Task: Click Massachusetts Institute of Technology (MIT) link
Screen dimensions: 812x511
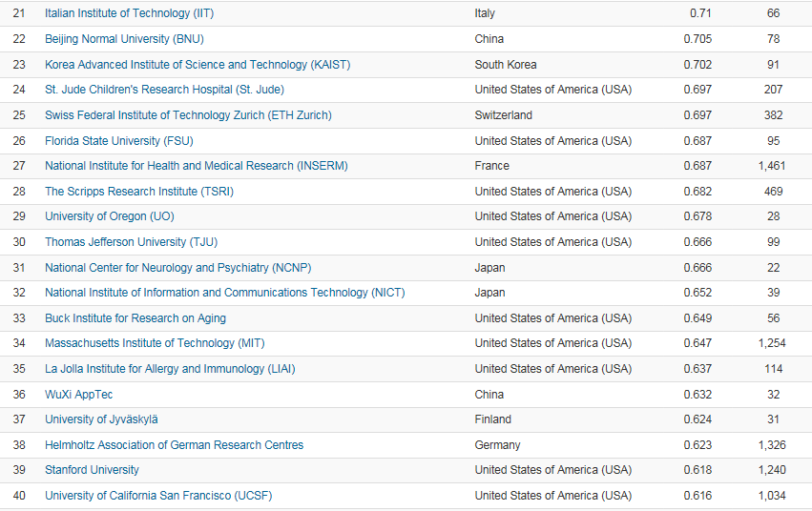Action: point(154,343)
